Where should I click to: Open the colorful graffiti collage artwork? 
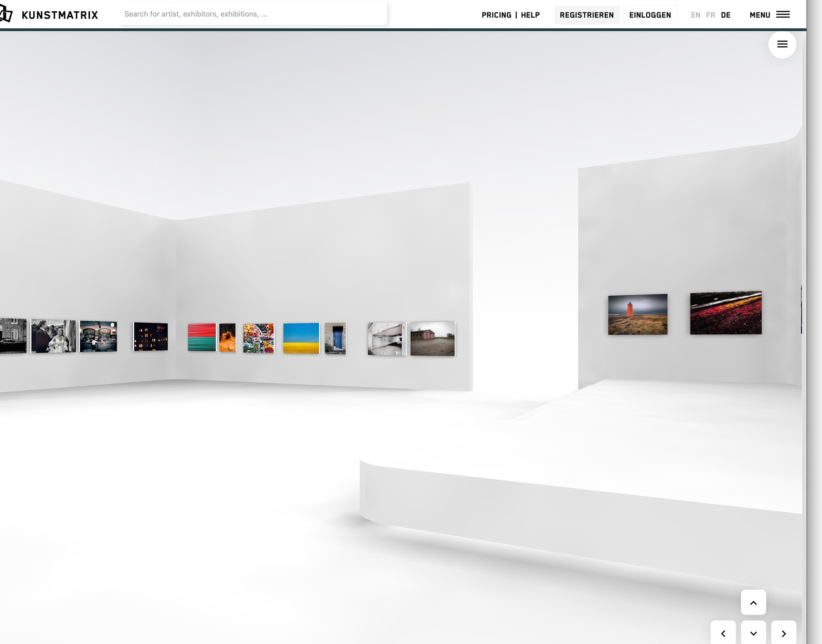coord(259,338)
